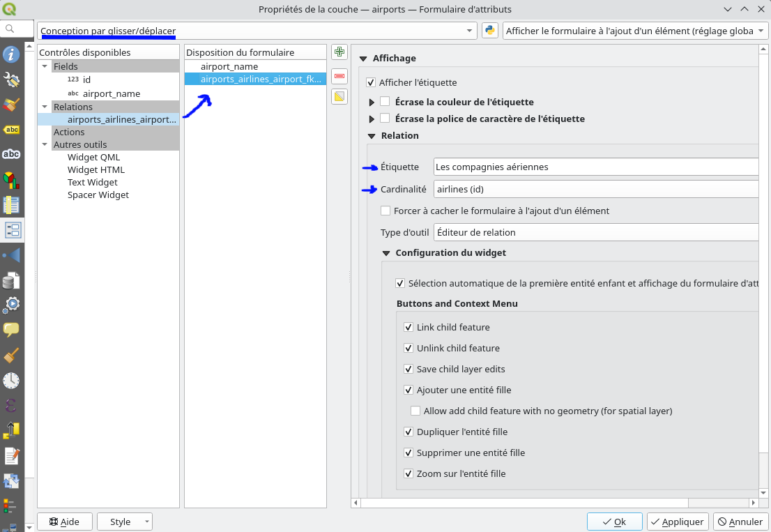Image resolution: width=771 pixels, height=532 pixels.
Task: Open the Information tab icon in sidebar
Action: pos(11,54)
